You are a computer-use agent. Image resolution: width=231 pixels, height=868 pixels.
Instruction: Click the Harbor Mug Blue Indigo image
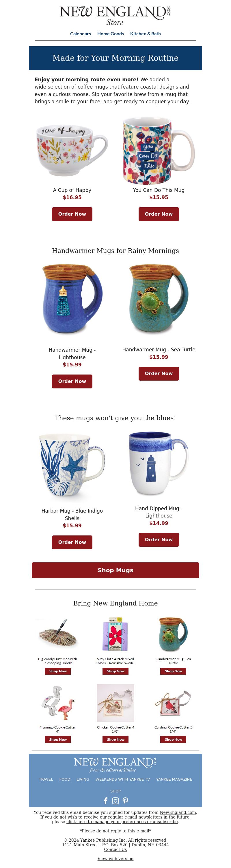click(x=72, y=467)
